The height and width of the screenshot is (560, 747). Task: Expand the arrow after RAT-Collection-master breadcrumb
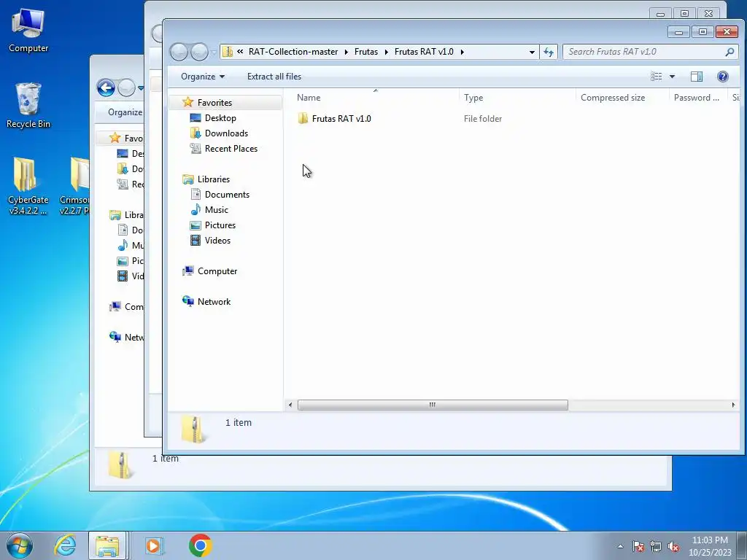pyautogui.click(x=347, y=52)
